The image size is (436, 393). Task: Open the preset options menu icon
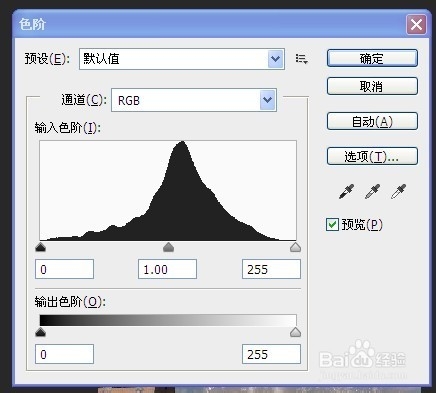301,59
